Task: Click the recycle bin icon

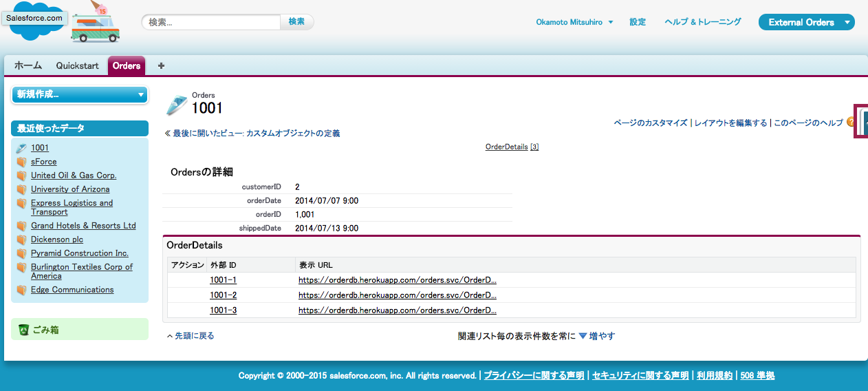Action: (x=23, y=330)
